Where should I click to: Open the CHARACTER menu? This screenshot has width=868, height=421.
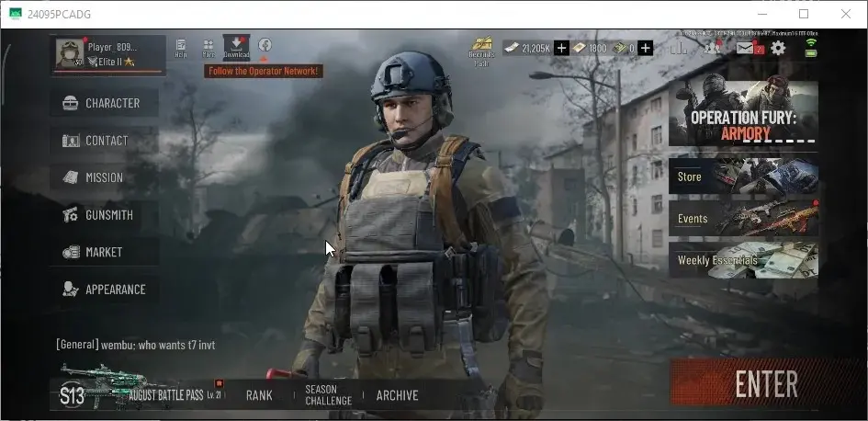(104, 103)
